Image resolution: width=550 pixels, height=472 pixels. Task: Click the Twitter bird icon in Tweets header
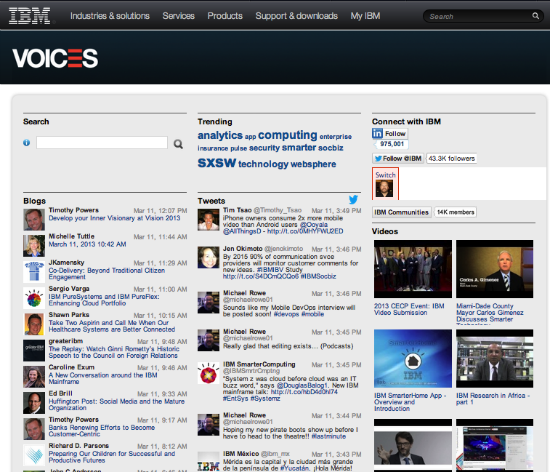[x=353, y=200]
